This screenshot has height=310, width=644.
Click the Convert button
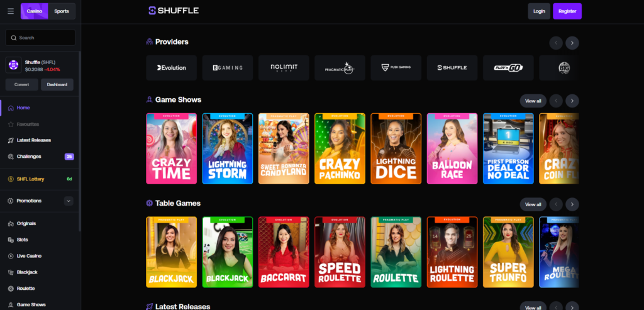22,85
